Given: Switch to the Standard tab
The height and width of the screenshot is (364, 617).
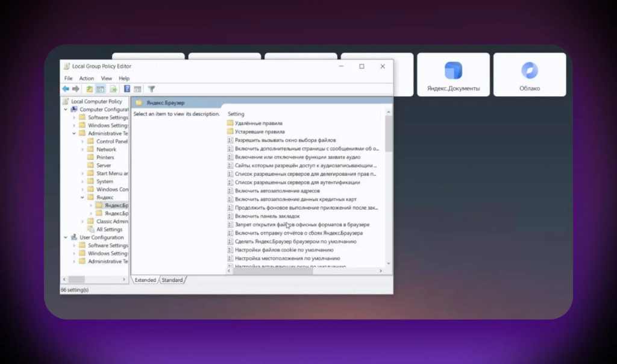Looking at the screenshot, I should 172,280.
